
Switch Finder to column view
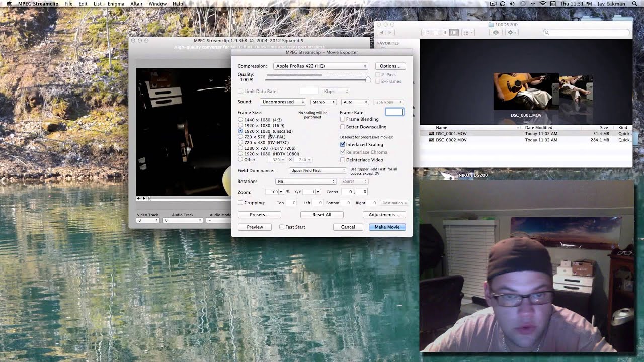click(445, 32)
